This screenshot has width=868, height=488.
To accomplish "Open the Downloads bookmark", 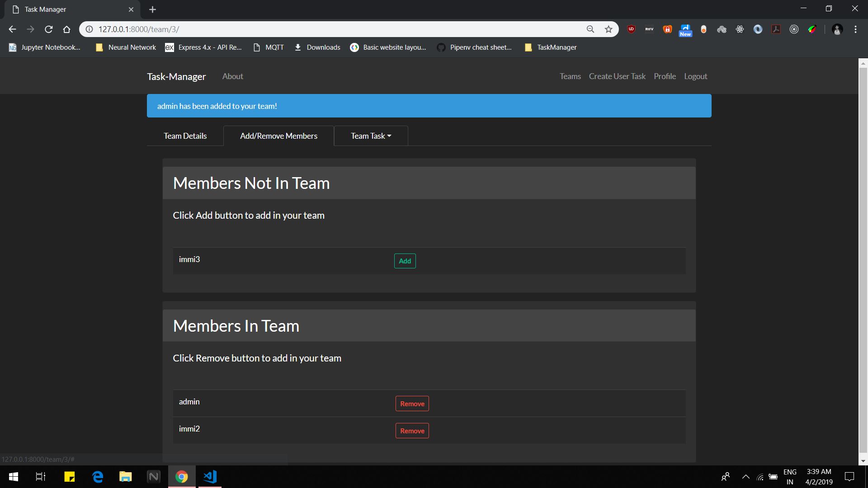I will 317,47.
